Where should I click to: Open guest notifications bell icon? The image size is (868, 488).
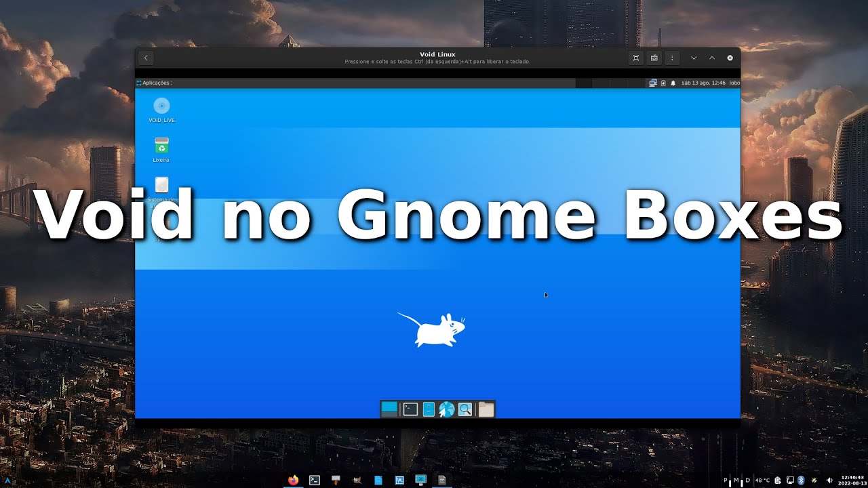click(673, 83)
